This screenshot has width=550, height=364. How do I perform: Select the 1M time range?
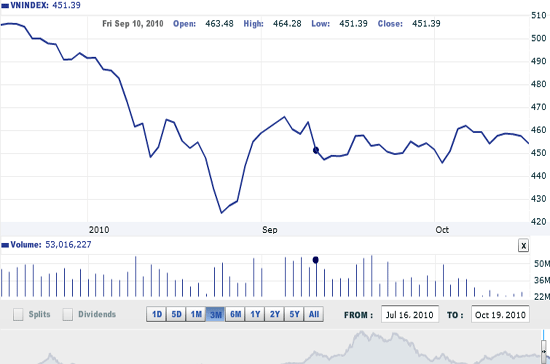[x=196, y=314]
